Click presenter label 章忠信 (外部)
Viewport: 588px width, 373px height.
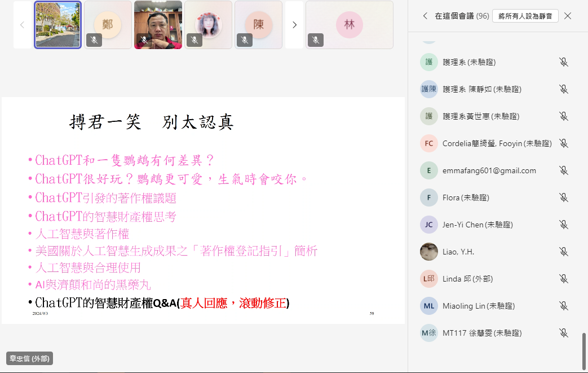[30, 358]
